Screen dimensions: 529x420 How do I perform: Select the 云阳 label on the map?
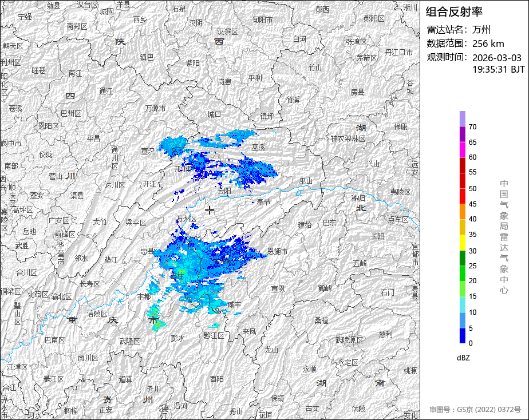(224, 191)
